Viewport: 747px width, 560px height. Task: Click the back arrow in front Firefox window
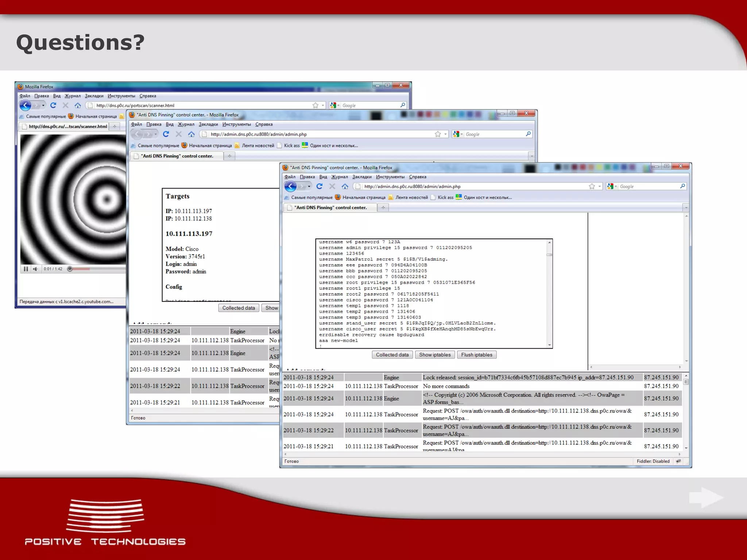(290, 186)
